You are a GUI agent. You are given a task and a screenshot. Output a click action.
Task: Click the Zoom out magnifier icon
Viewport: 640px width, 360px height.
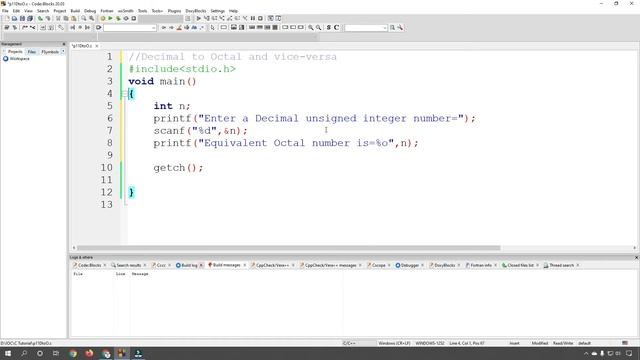coord(318,27)
